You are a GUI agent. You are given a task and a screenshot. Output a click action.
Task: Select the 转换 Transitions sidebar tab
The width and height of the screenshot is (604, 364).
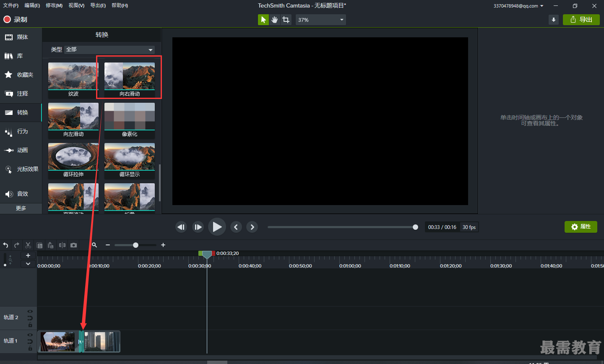pos(21,112)
